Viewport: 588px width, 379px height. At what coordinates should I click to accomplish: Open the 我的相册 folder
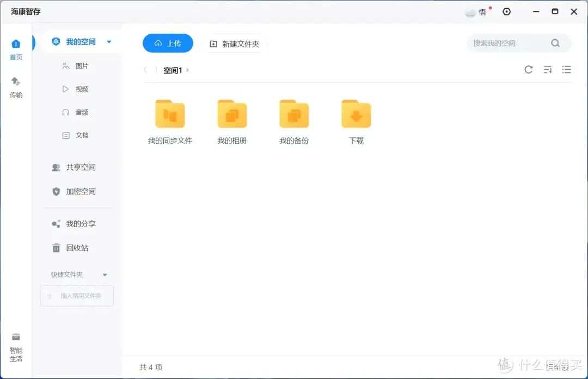pyautogui.click(x=232, y=115)
